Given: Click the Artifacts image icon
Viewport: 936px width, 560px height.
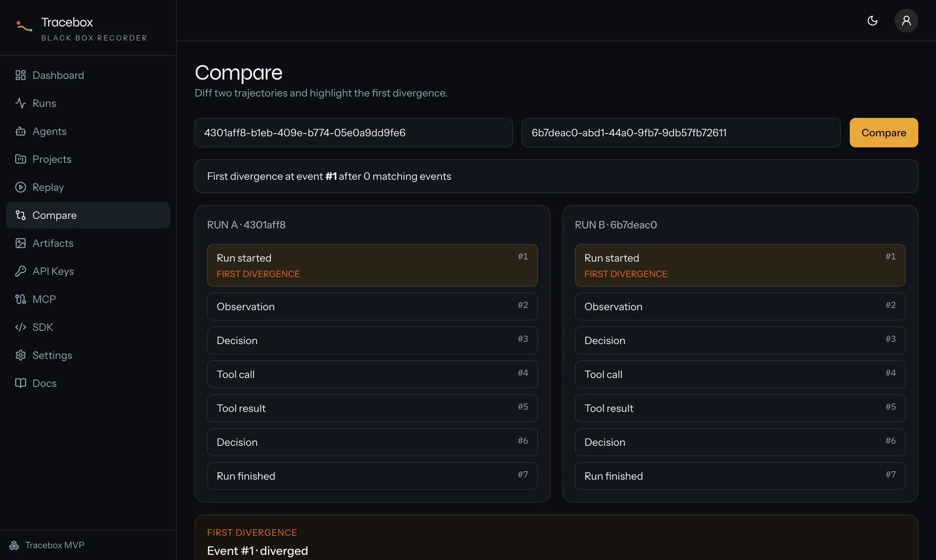Looking at the screenshot, I should 20,243.
